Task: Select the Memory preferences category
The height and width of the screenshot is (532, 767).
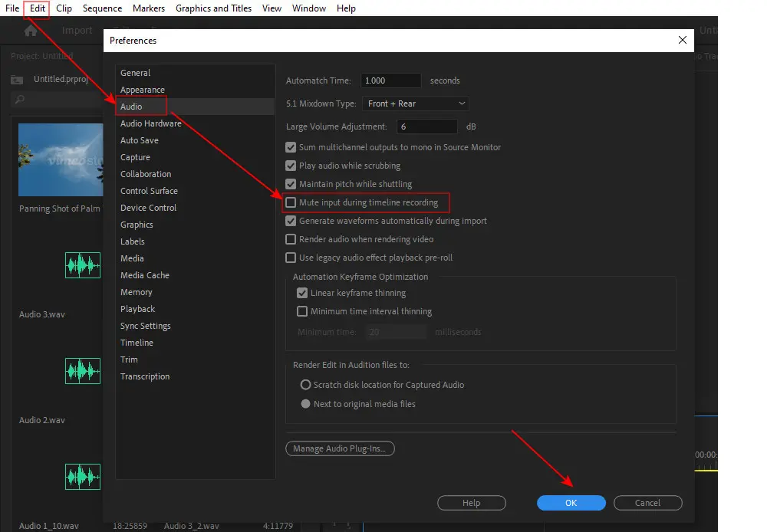Action: [195, 292]
